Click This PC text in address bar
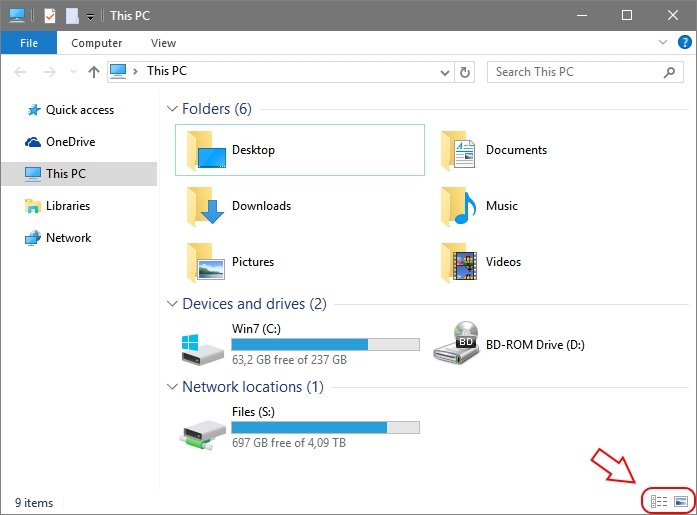Viewport: 697px width, 515px height. (x=167, y=71)
